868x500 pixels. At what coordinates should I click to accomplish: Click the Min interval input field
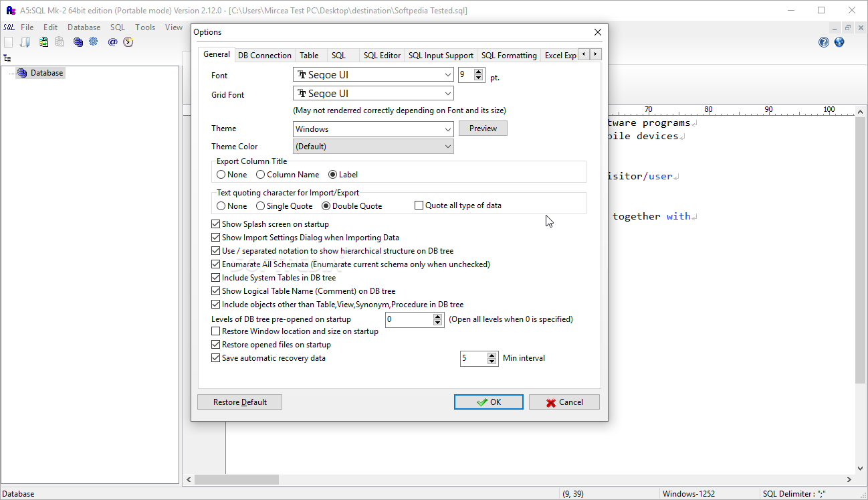pos(474,359)
